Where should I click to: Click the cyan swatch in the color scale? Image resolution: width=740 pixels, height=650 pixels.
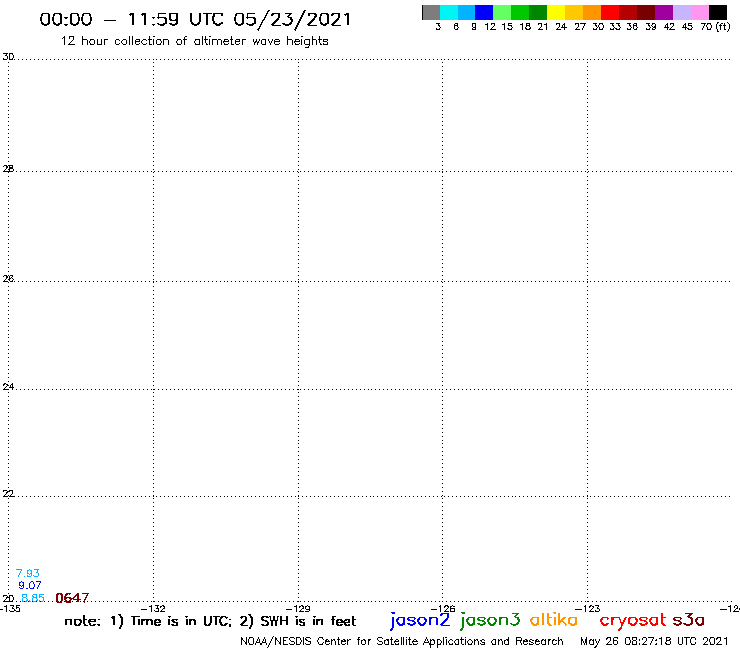(448, 12)
